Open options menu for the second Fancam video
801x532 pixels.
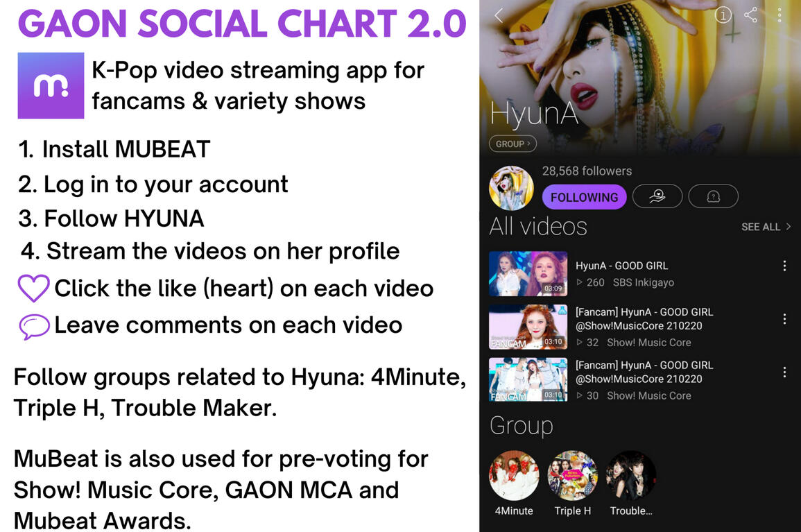coord(784,372)
